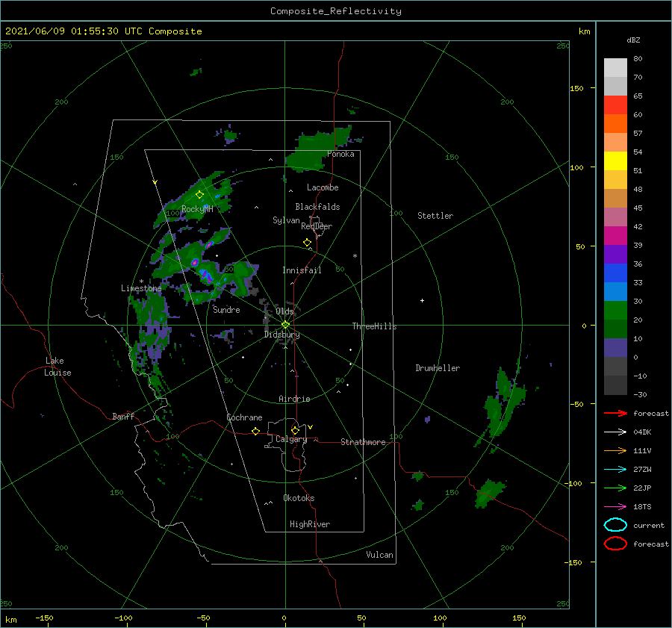672x628 pixels.
Task: Click the 39 dBZ purple color swatch
Action: (615, 254)
